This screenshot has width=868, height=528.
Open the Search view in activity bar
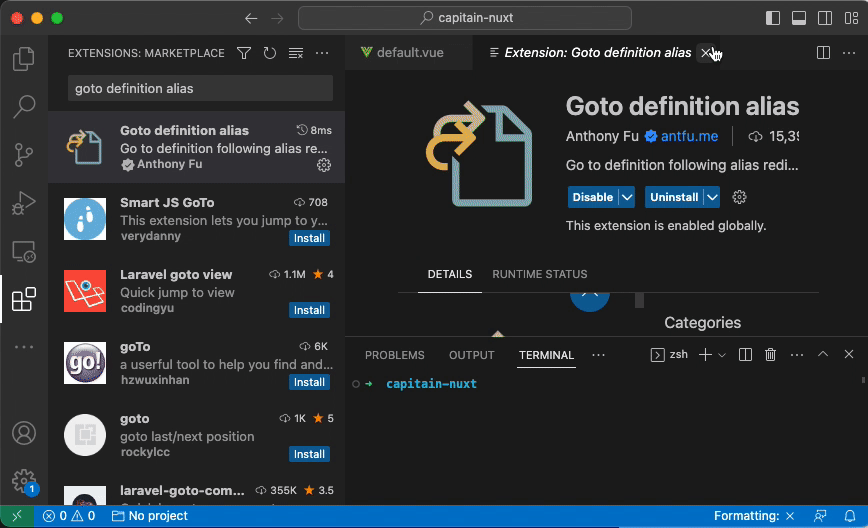click(x=24, y=106)
